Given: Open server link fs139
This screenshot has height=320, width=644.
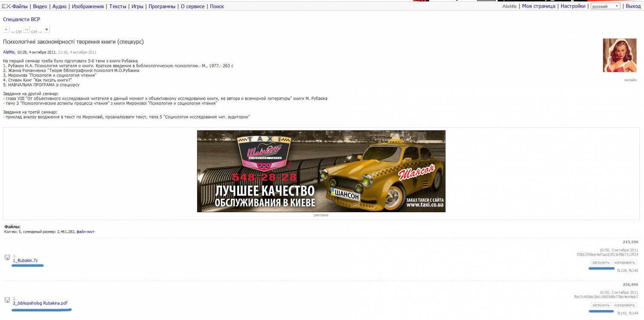Looking at the screenshot, I should 622,271.
